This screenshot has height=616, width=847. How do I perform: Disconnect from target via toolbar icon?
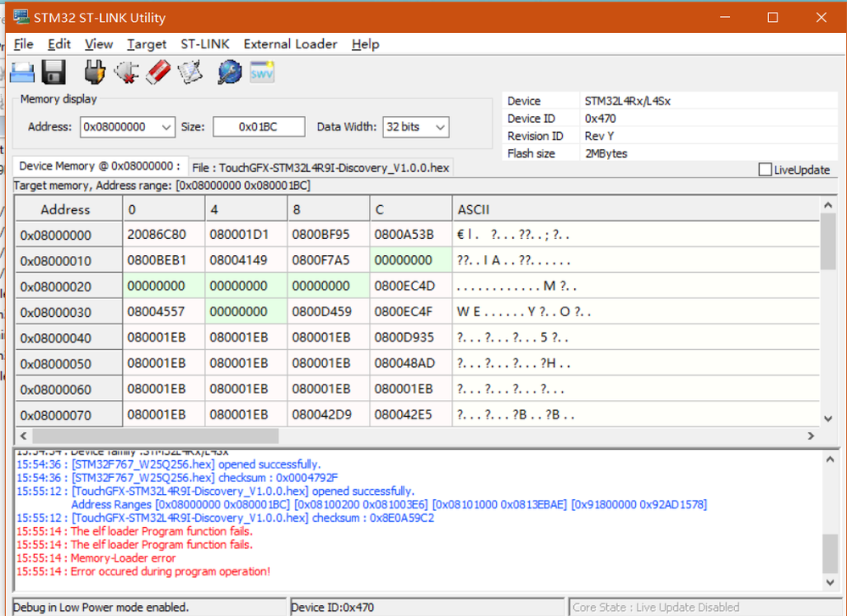[x=126, y=72]
